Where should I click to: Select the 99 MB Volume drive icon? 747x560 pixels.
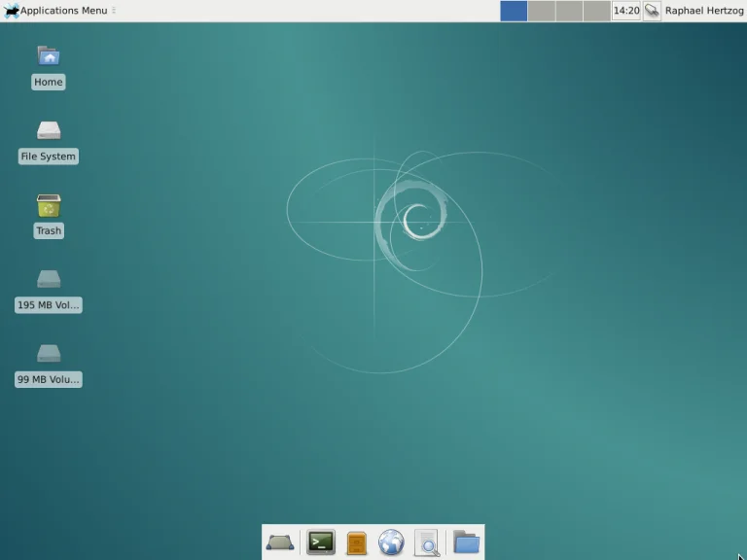tap(48, 355)
